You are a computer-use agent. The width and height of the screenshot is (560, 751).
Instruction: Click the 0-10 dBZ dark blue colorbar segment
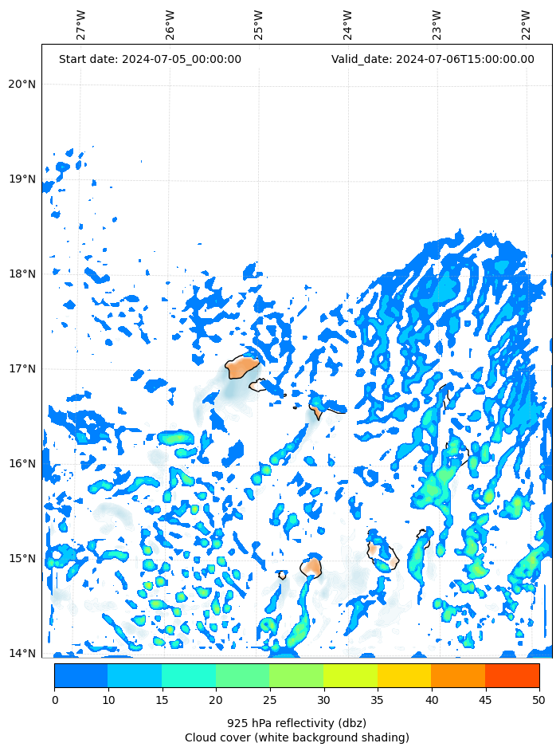[x=81, y=675]
